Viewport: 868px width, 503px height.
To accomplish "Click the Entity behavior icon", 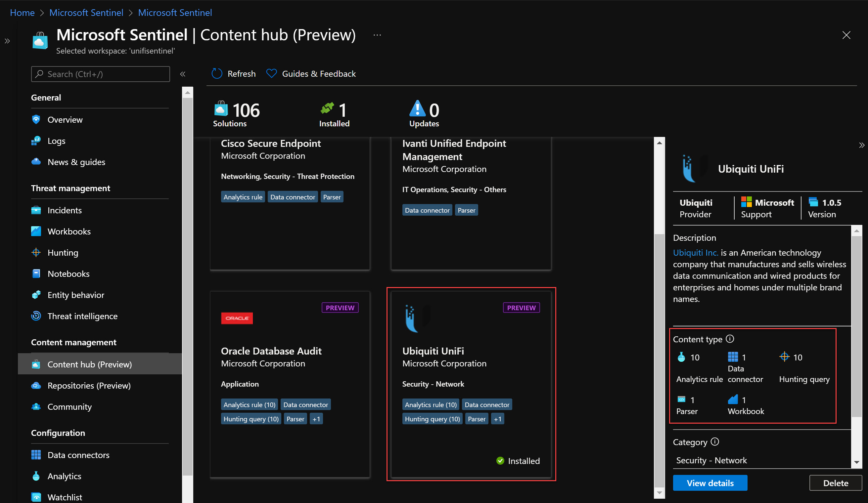I will click(x=36, y=295).
